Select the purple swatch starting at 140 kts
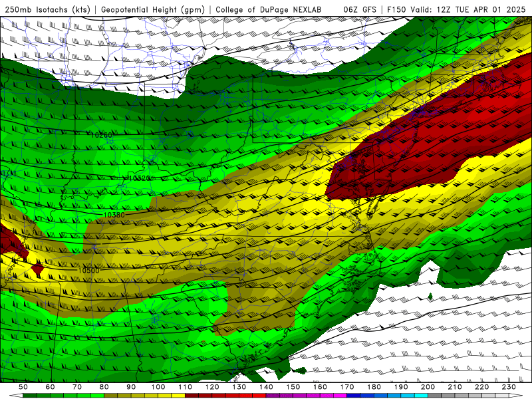 [273, 395]
